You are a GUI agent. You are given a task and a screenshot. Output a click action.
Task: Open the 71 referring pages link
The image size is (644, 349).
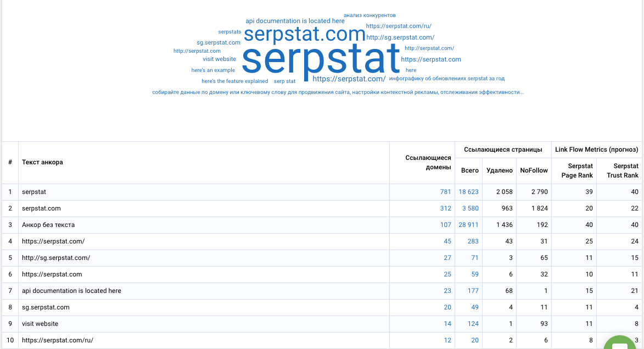click(x=475, y=258)
